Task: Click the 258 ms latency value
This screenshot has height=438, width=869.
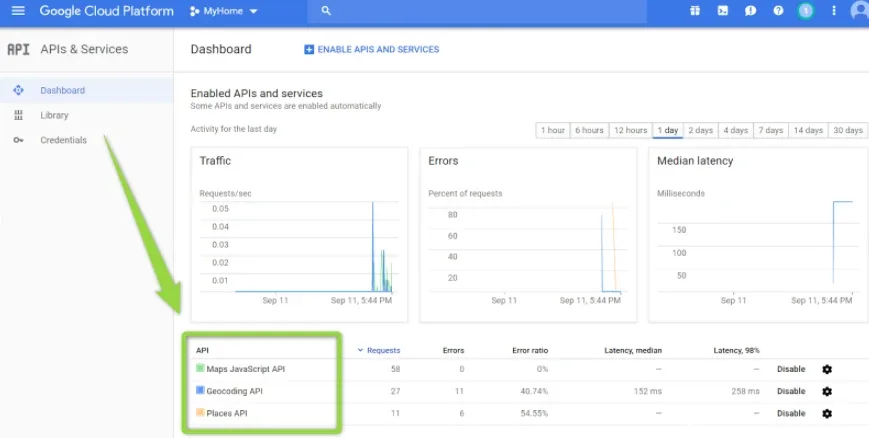Action: [745, 391]
